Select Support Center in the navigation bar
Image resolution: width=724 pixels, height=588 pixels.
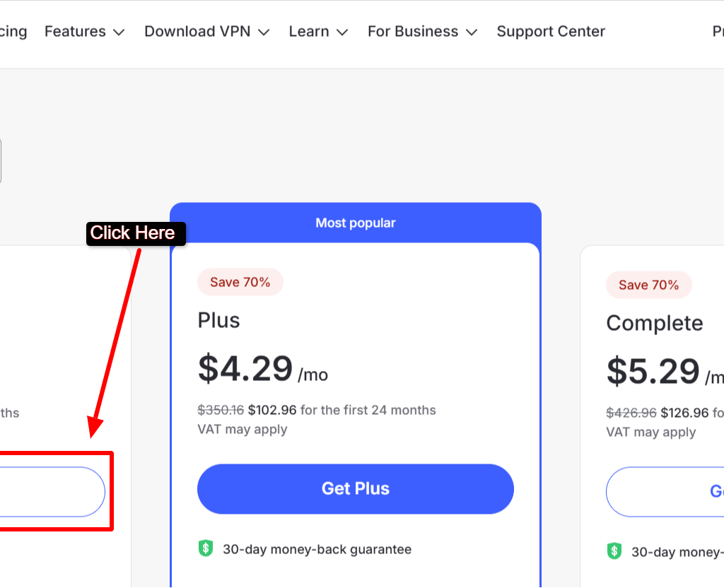(x=551, y=31)
